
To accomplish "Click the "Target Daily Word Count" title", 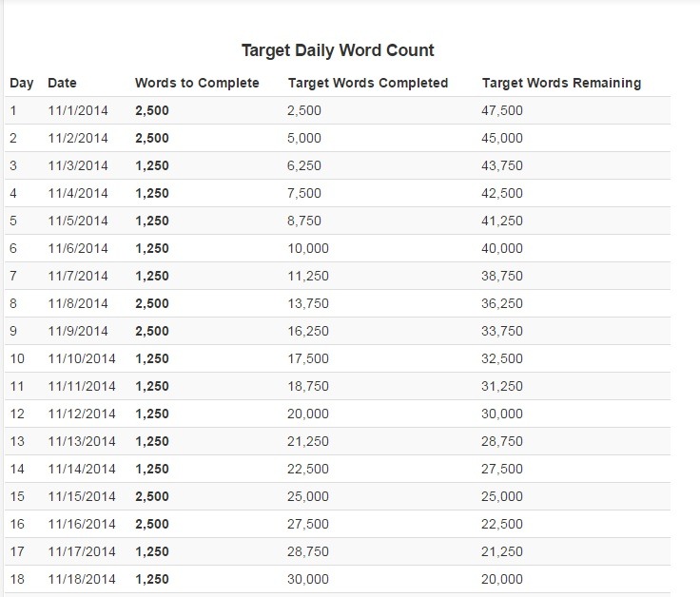I will pos(338,50).
